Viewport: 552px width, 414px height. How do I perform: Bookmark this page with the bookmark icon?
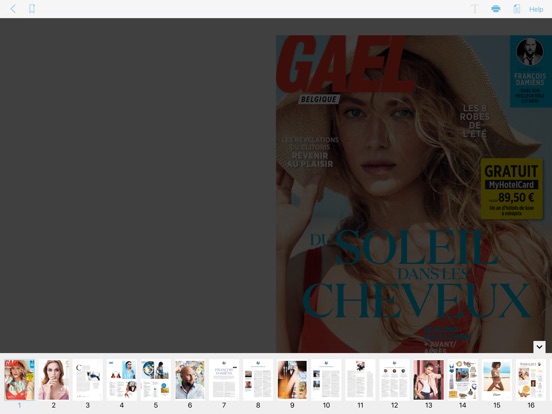[32, 8]
